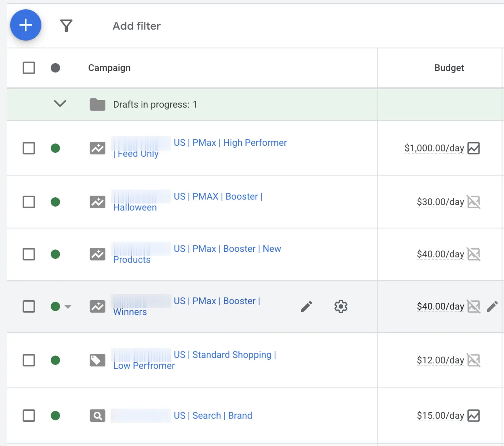Click the green status dot for Search Brand campaign
This screenshot has height=446, width=504.
[55, 415]
